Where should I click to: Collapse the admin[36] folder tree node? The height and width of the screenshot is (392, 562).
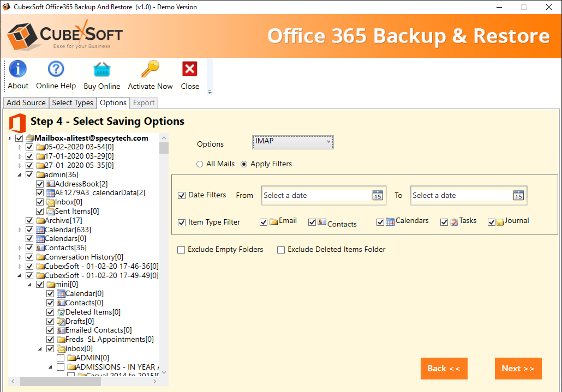[19, 175]
